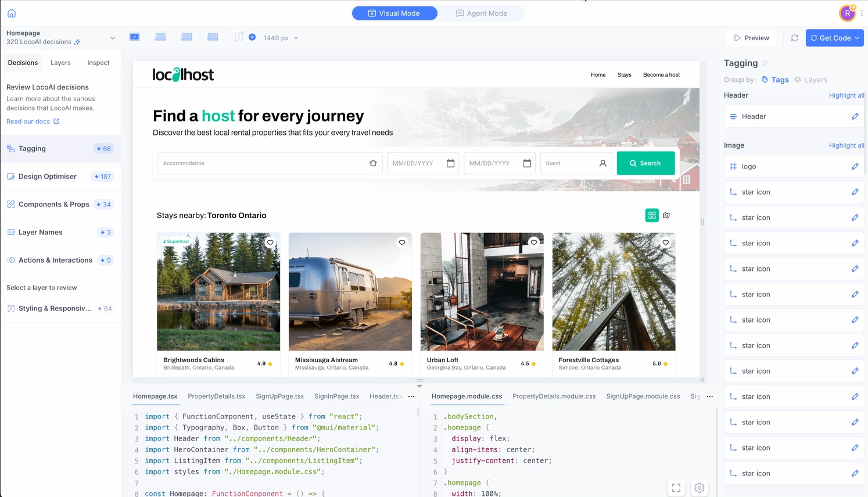Switch to Agent Mode
Image resolution: width=868 pixels, height=497 pixels.
pos(482,13)
